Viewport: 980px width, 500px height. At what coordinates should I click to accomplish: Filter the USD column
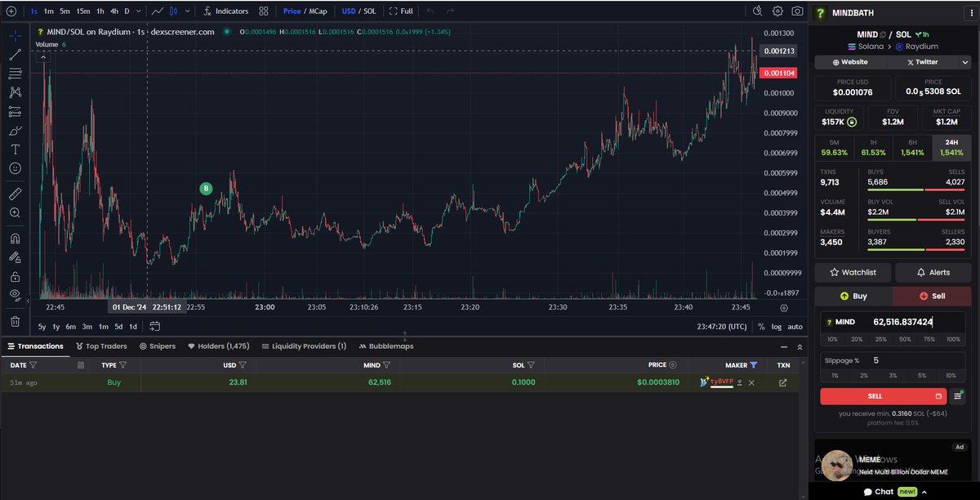click(243, 365)
